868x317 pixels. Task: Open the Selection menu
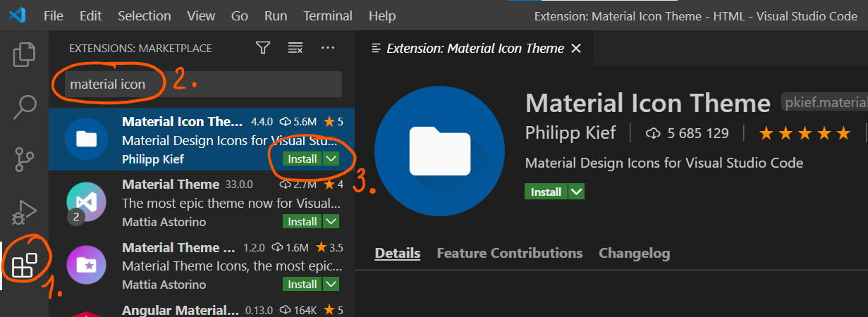coord(145,15)
